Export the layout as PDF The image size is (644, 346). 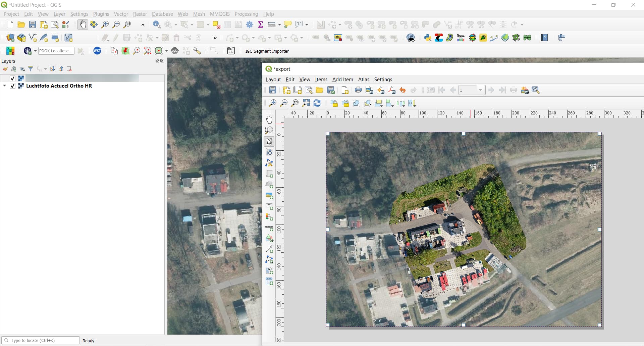[391, 90]
